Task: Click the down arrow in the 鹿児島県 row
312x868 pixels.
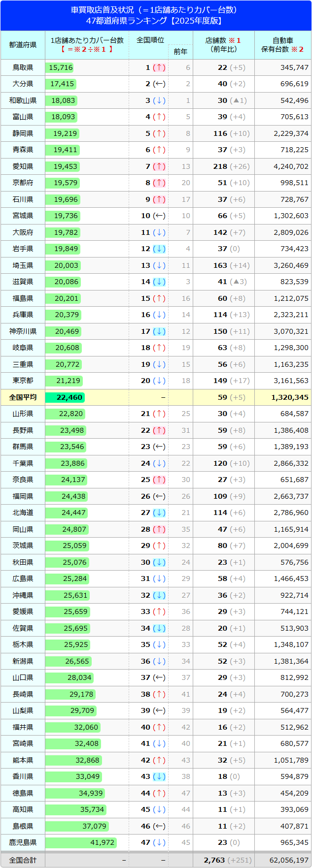Action: (x=159, y=842)
